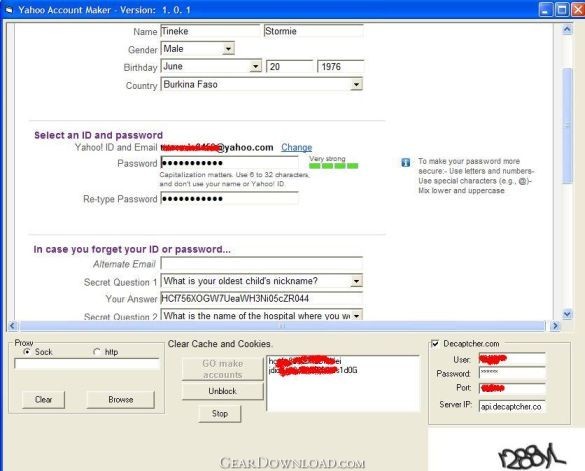Click the proxy address input field
The height and width of the screenshot is (471, 585).
pos(87,364)
